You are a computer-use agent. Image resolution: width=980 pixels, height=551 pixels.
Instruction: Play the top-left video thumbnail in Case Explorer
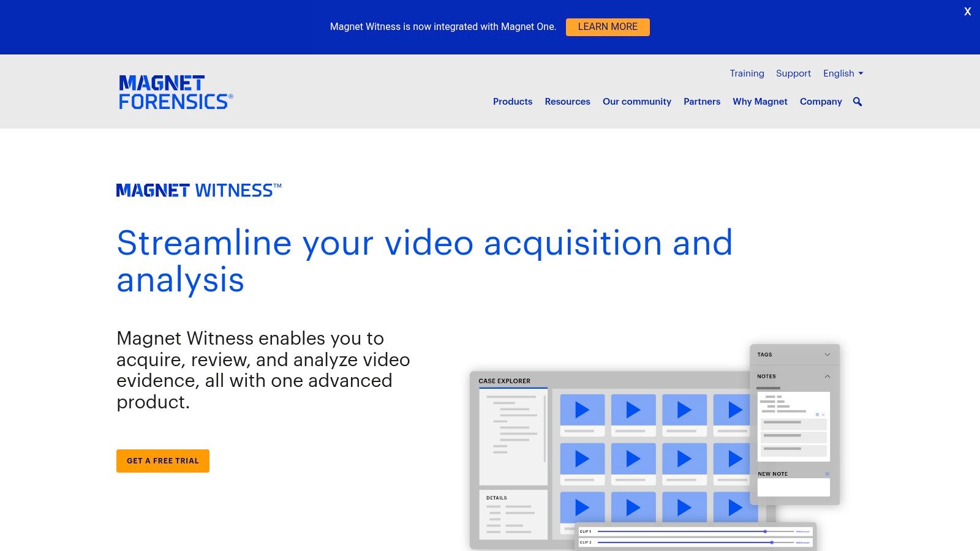[582, 410]
